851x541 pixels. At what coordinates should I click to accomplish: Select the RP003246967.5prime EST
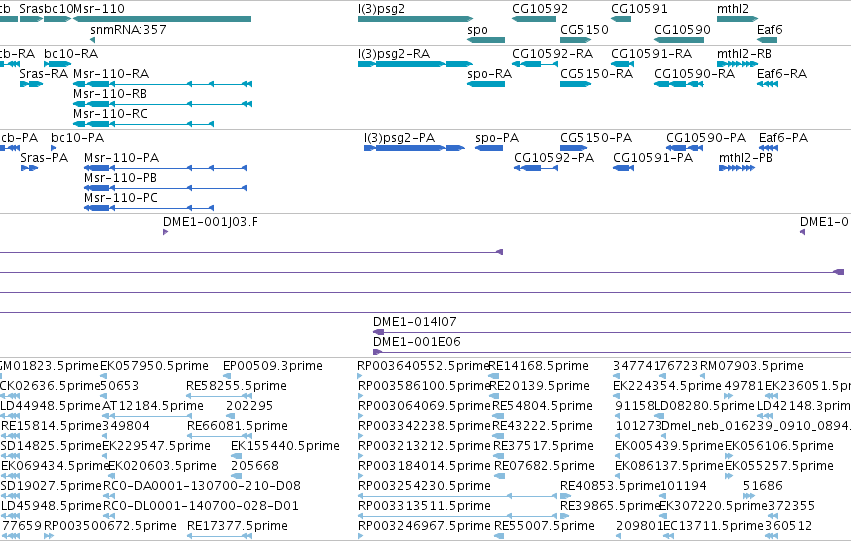pyautogui.click(x=360, y=536)
